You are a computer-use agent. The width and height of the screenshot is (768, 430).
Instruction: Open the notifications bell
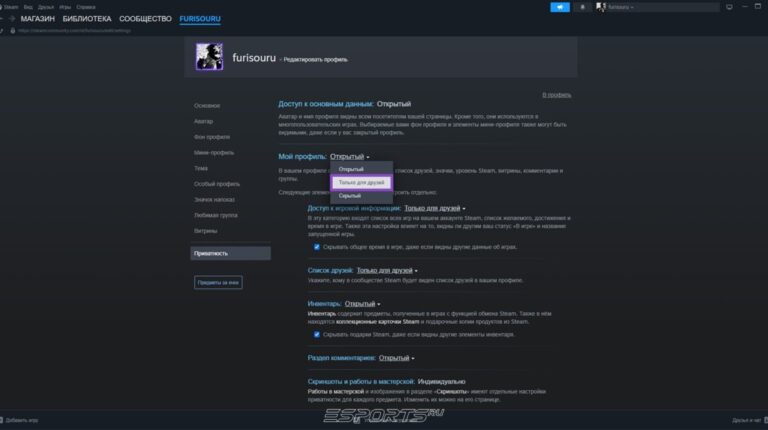tap(583, 7)
